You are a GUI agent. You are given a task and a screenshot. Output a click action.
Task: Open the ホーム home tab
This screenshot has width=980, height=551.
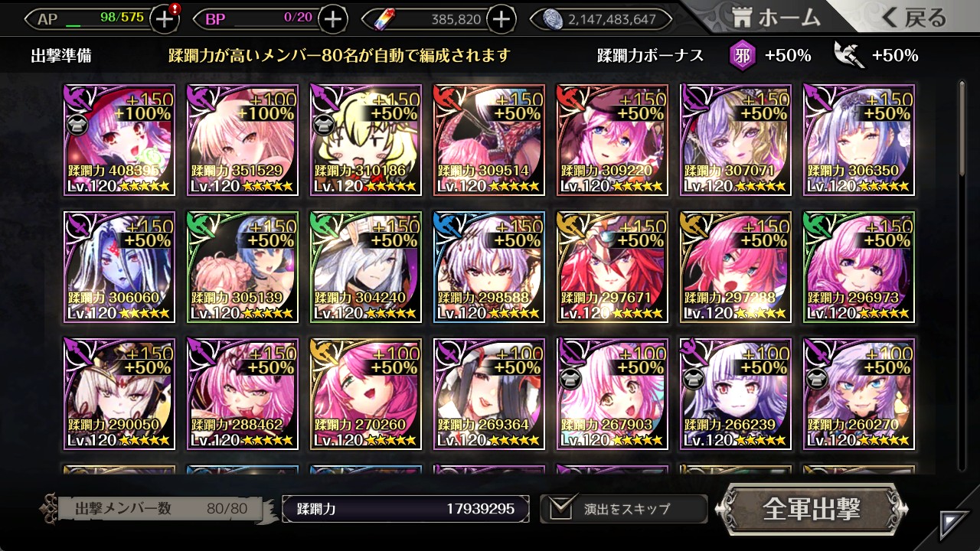(776, 18)
